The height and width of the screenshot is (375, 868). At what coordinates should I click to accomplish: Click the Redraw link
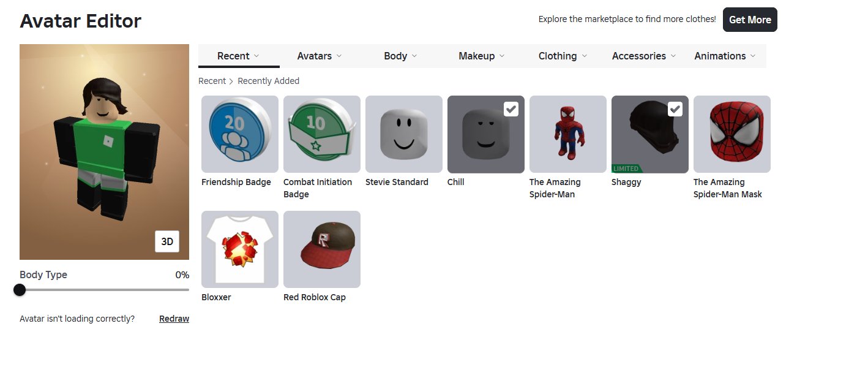(x=174, y=319)
